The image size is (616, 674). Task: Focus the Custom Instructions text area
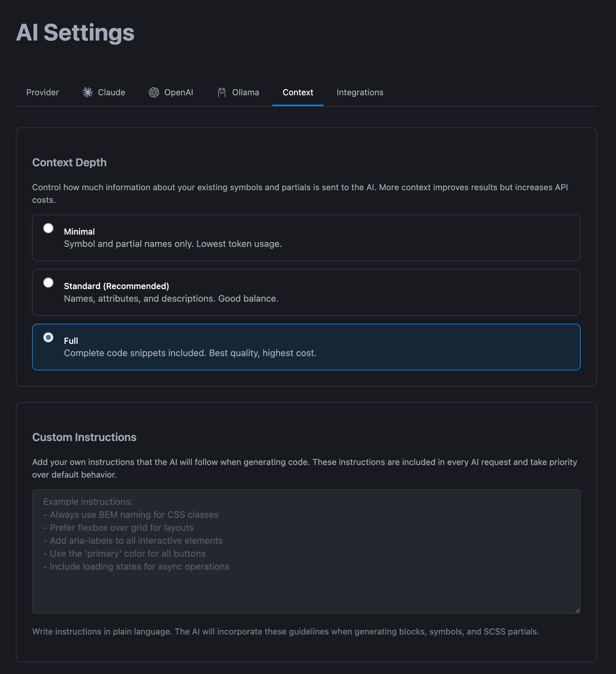point(306,552)
